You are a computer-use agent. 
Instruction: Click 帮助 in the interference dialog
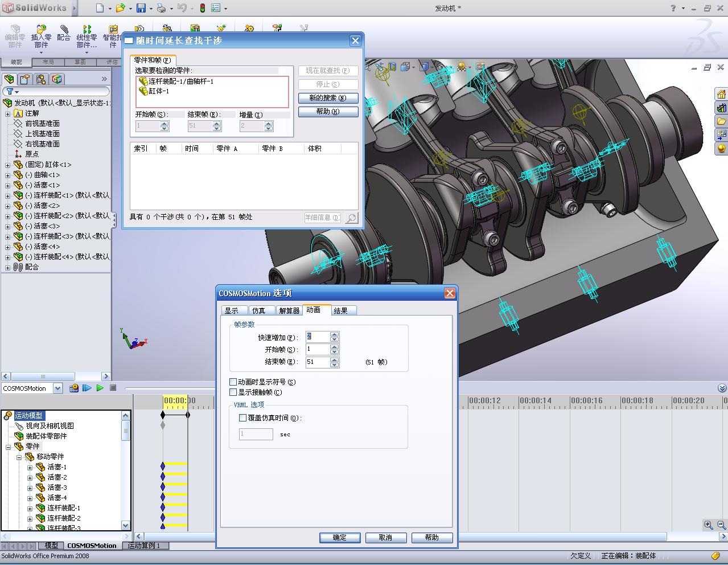[x=328, y=112]
